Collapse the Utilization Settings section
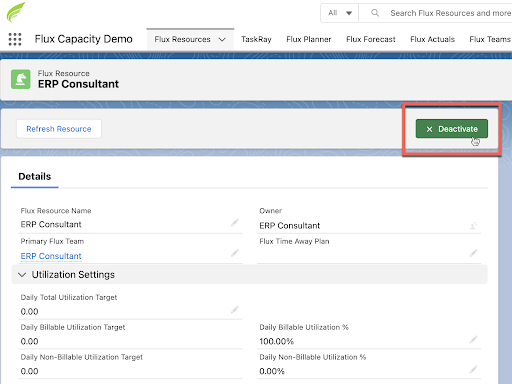The width and height of the screenshot is (512, 384). tap(22, 275)
